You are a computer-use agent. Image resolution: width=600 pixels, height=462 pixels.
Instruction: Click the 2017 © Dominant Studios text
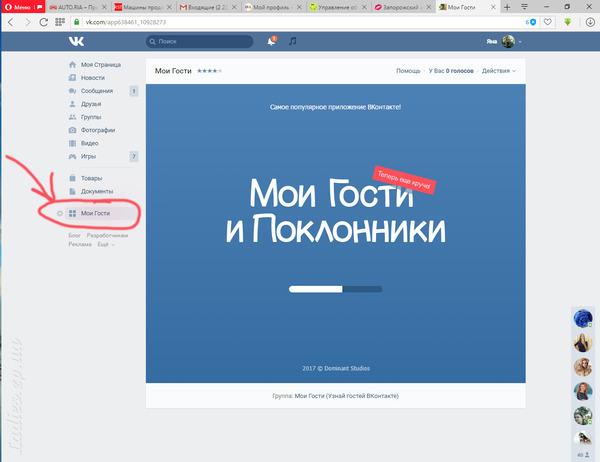point(336,368)
